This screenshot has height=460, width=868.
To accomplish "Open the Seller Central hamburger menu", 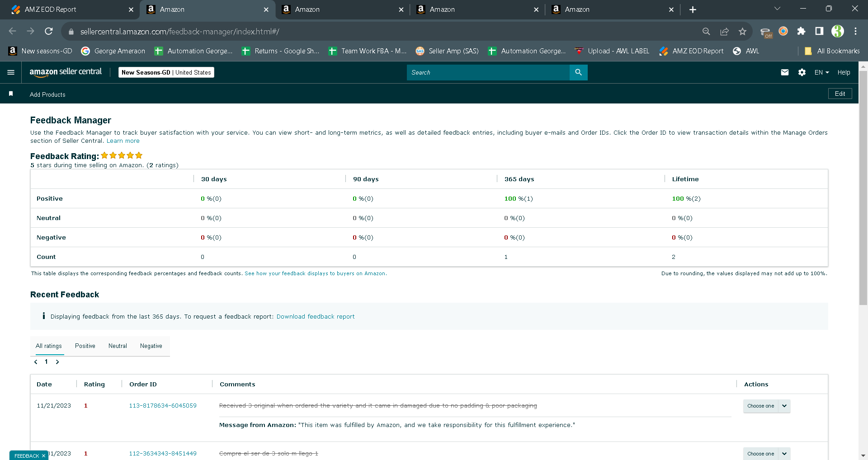I will (11, 72).
